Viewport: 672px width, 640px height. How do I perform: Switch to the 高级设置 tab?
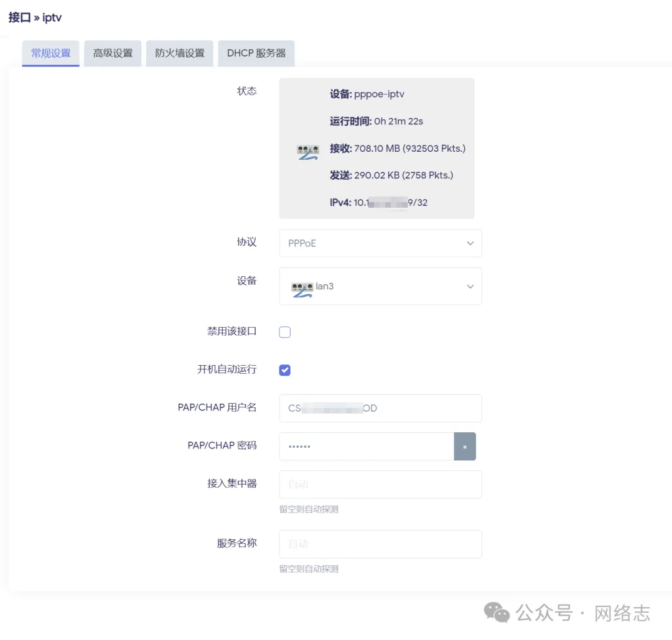coord(112,53)
